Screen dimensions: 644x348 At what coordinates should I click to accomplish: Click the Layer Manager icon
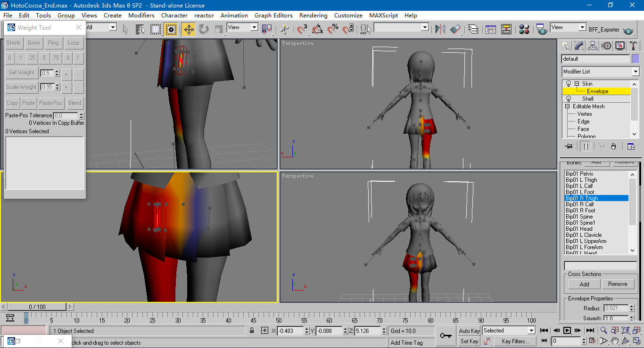coord(473,30)
